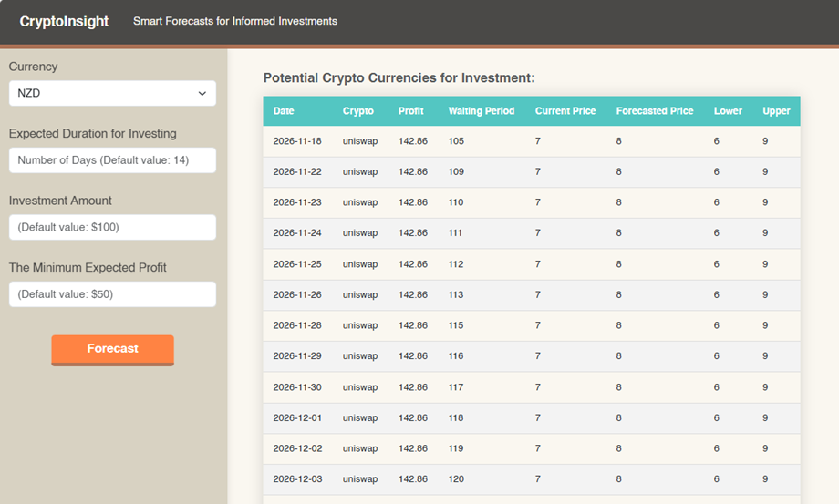839x504 pixels.
Task: Click uniswap in the 2026-12-03 row
Action: [x=360, y=478]
